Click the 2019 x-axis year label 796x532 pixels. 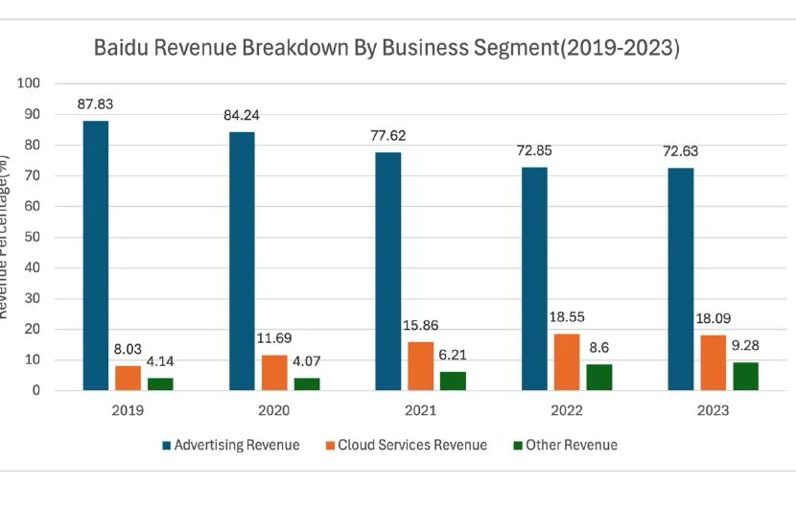pos(128,410)
